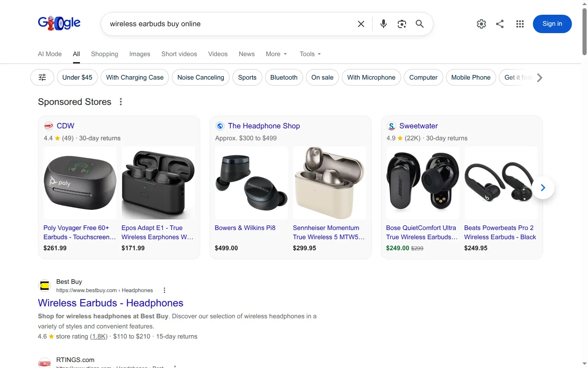Open the CDW store link
This screenshot has width=588, height=368.
point(65,126)
